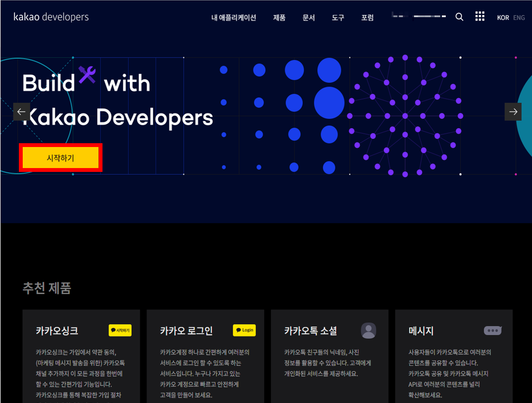Screen dimensions: 532x403
Task: Click the speech bubble icon on 메시지 card
Action: coord(493,331)
